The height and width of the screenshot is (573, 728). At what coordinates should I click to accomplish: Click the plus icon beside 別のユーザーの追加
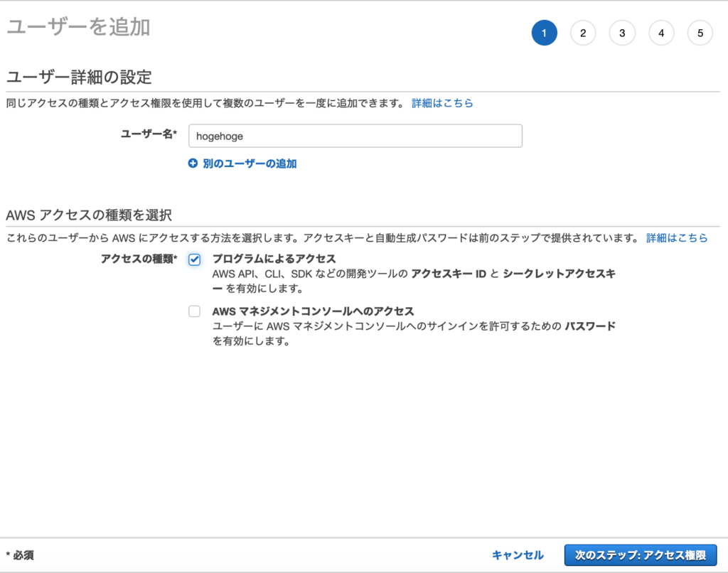click(x=193, y=164)
